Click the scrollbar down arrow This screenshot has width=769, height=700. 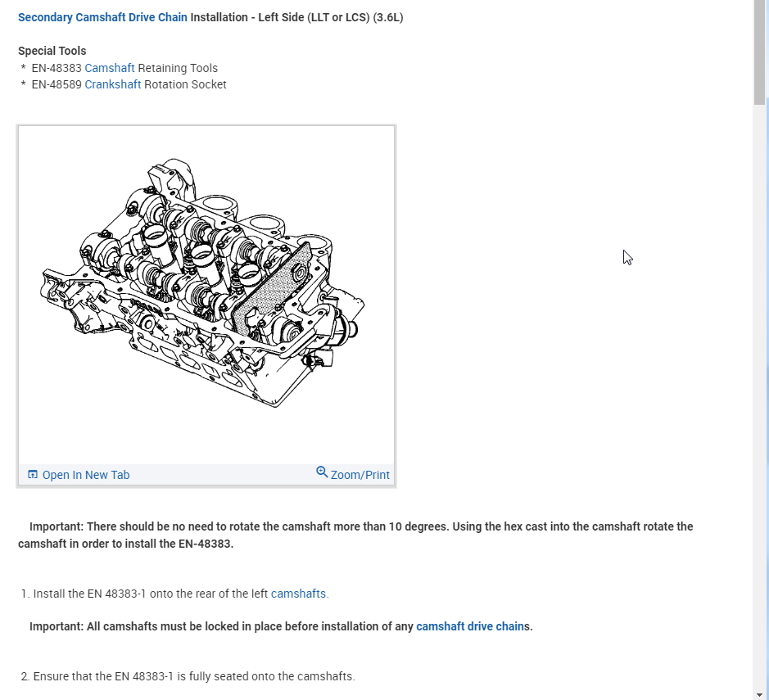(x=759, y=695)
